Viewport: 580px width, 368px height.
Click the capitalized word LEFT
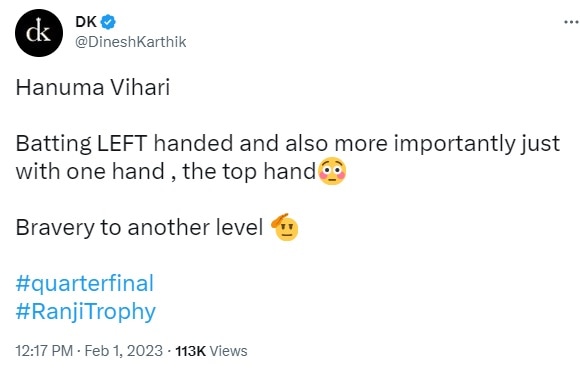122,144
